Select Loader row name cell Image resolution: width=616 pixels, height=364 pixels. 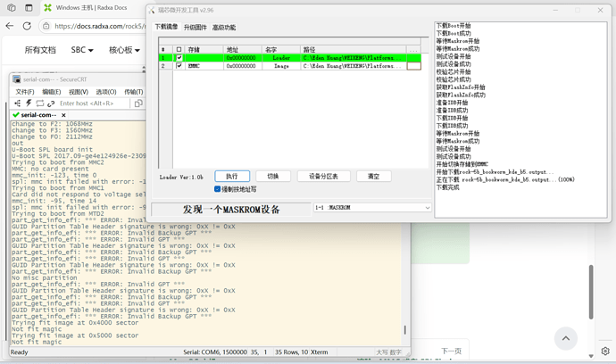coord(281,58)
